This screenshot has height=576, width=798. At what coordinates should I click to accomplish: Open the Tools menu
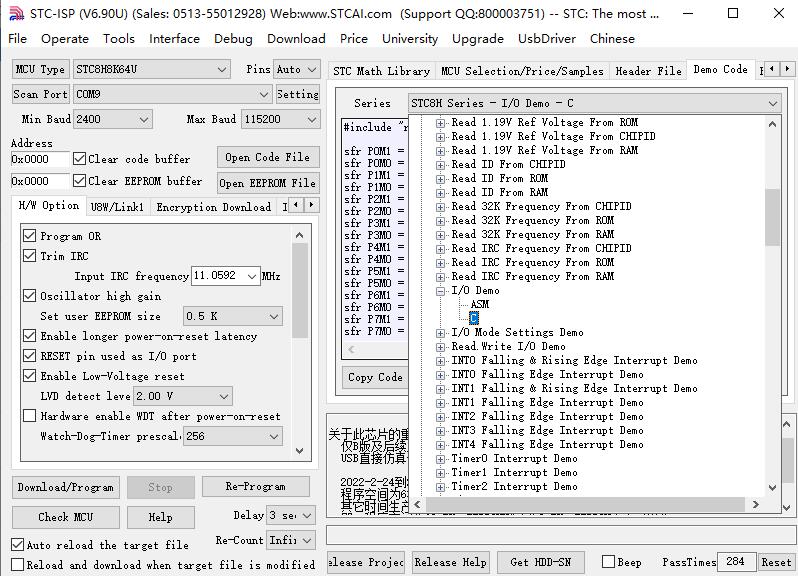click(x=119, y=39)
